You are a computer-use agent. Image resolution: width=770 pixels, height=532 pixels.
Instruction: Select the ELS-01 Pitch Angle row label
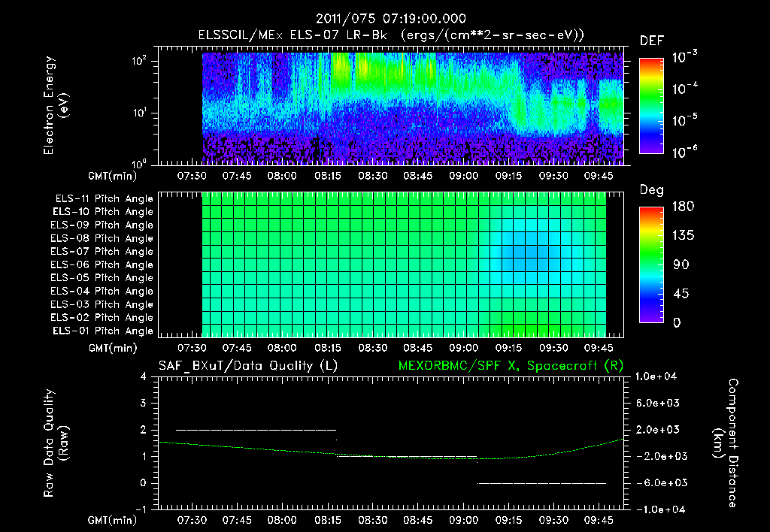tap(103, 331)
